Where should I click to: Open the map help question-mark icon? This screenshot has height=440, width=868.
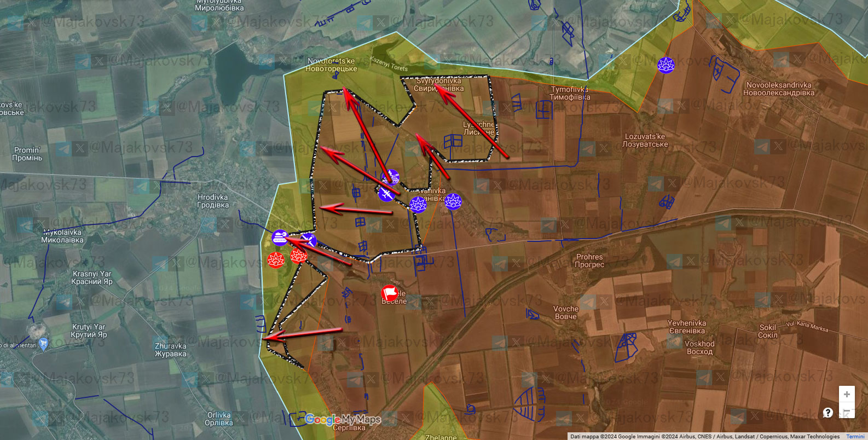pyautogui.click(x=828, y=413)
